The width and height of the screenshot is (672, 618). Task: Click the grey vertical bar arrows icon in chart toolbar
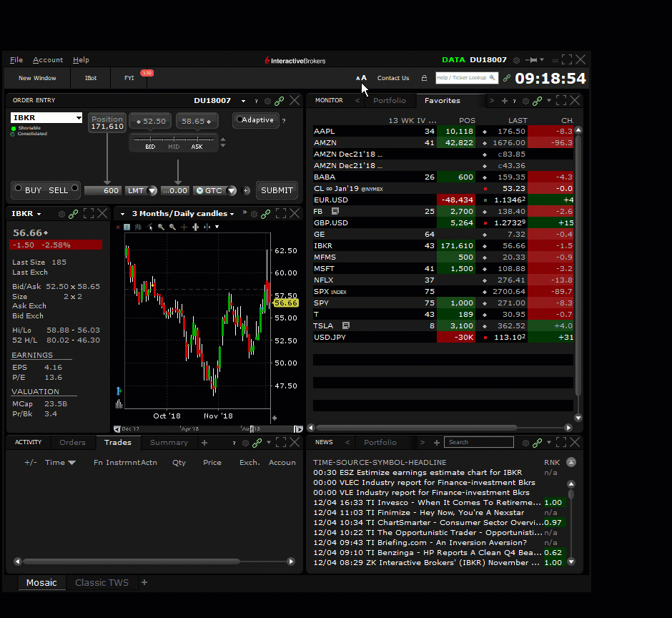[x=195, y=227]
